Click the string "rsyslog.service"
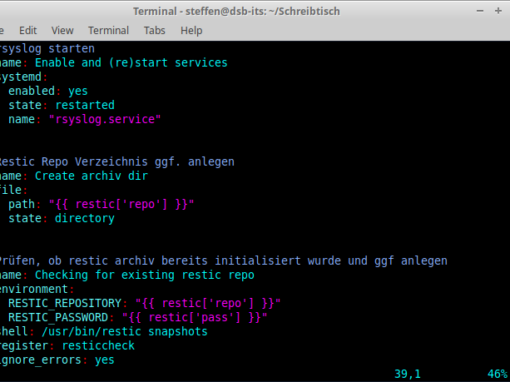This screenshot has height=382, width=510. pos(105,119)
